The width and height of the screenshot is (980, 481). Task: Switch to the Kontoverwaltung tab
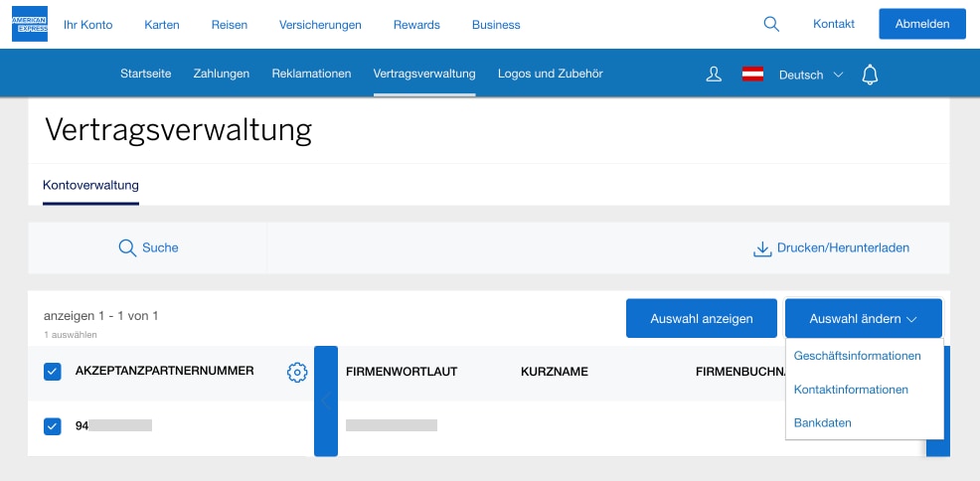[90, 185]
